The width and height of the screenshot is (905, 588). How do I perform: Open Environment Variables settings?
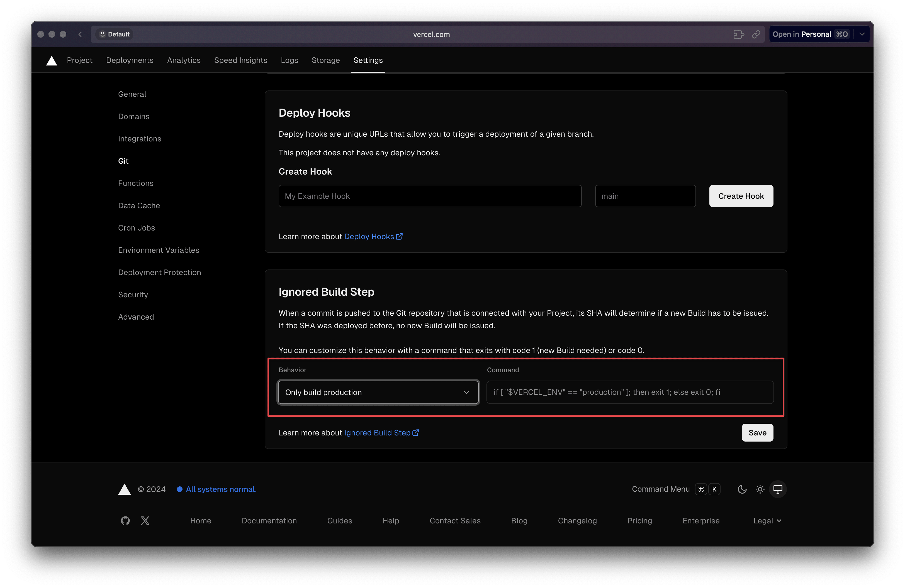pos(159,250)
